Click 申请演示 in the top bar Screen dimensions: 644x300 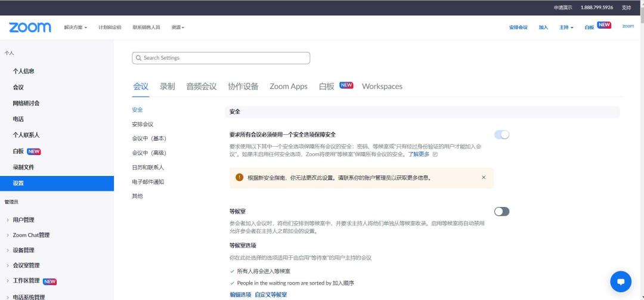point(563,7)
